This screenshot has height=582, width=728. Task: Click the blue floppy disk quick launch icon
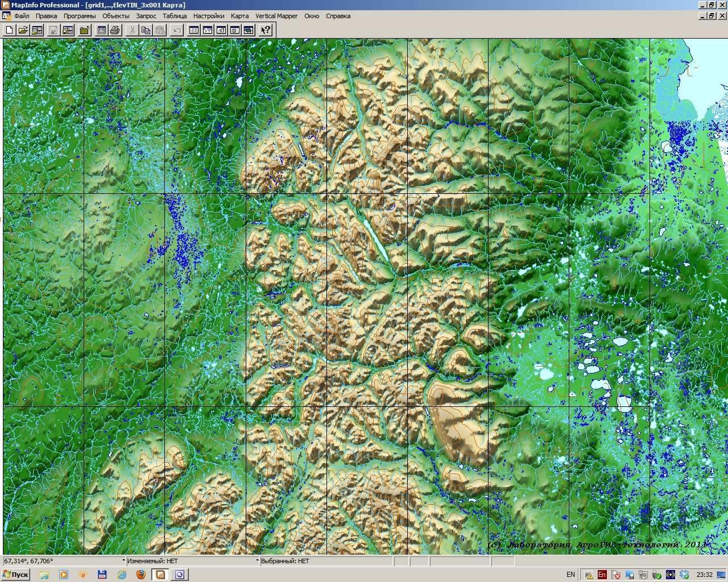click(102, 575)
